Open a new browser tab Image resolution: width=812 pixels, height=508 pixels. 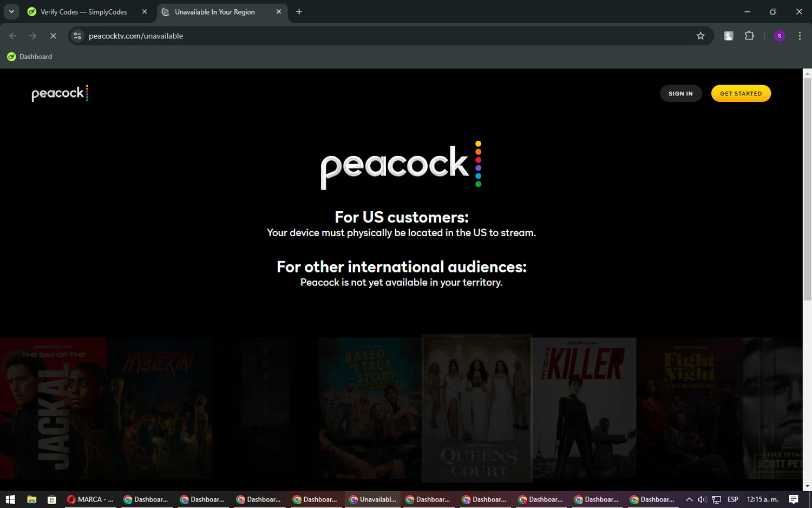pos(299,12)
